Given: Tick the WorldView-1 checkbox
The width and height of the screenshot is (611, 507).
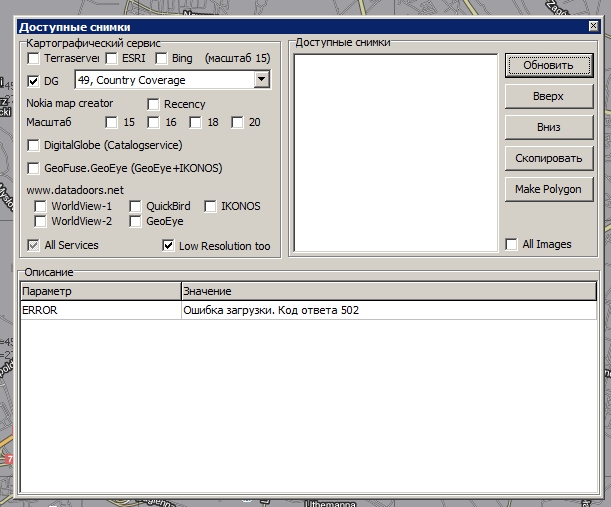Looking at the screenshot, I should [41, 207].
